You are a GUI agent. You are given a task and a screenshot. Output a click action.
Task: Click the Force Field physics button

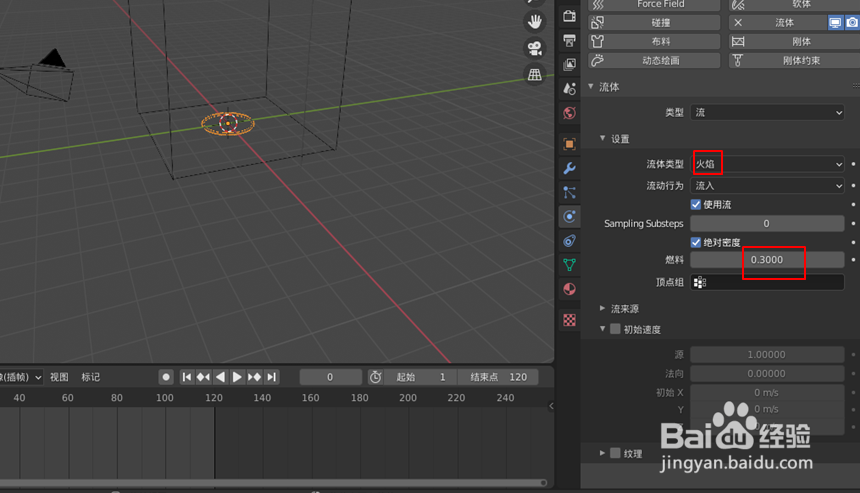(x=654, y=5)
